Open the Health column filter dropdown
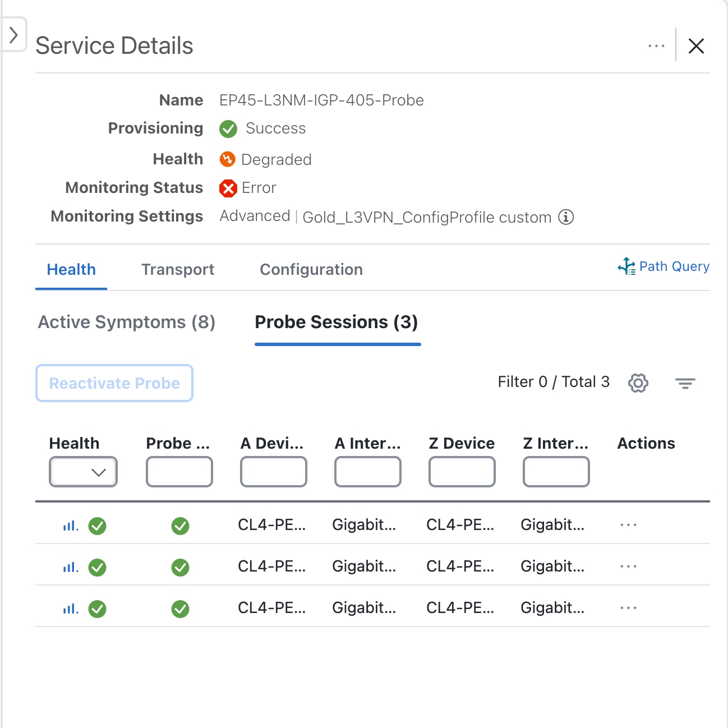This screenshot has width=728, height=728. pyautogui.click(x=83, y=472)
